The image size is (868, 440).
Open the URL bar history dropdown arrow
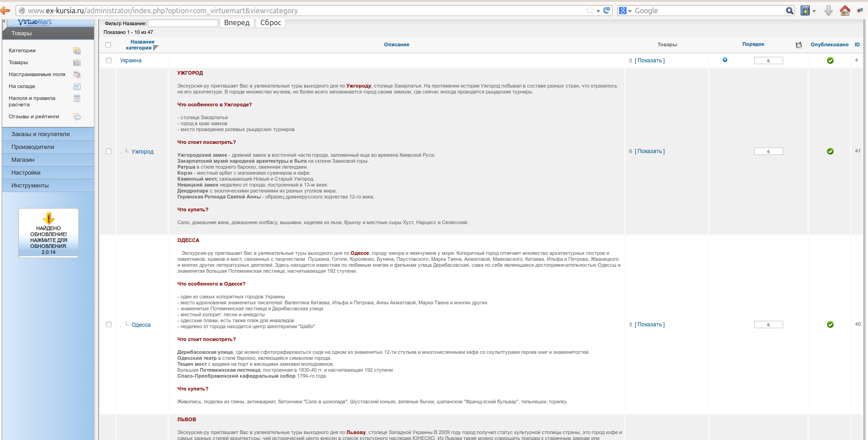tap(598, 11)
